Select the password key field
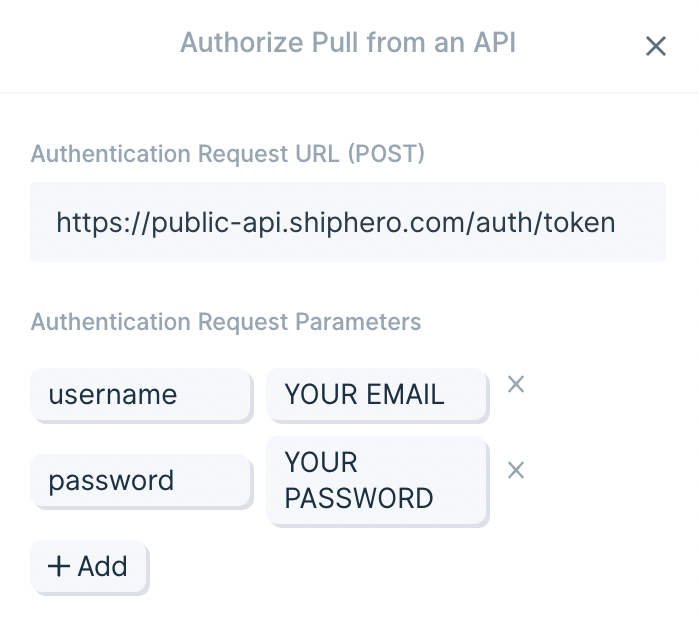698x618 pixels. [140, 480]
